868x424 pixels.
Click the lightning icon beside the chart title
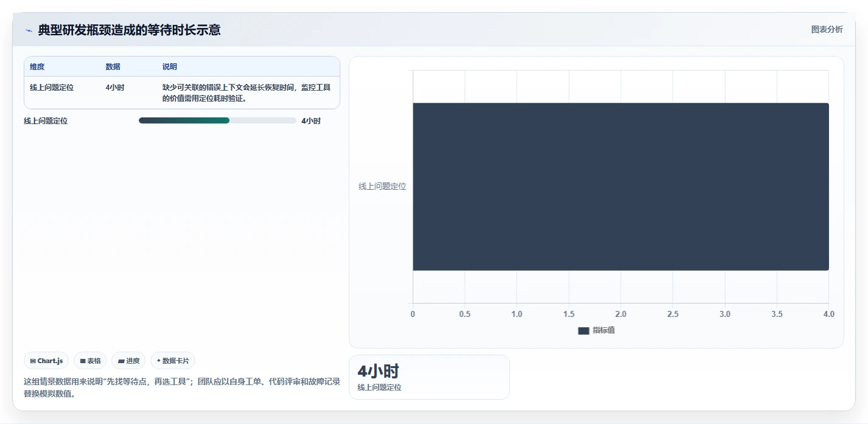29,30
